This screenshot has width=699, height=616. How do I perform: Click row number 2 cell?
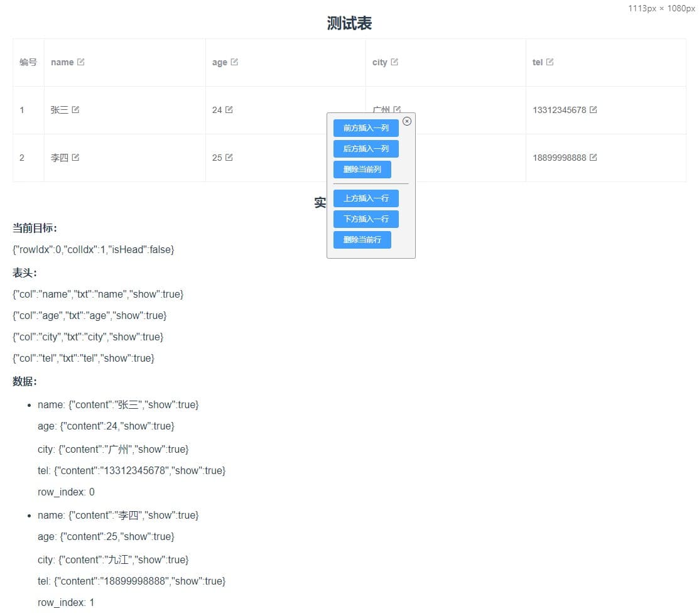[22, 158]
